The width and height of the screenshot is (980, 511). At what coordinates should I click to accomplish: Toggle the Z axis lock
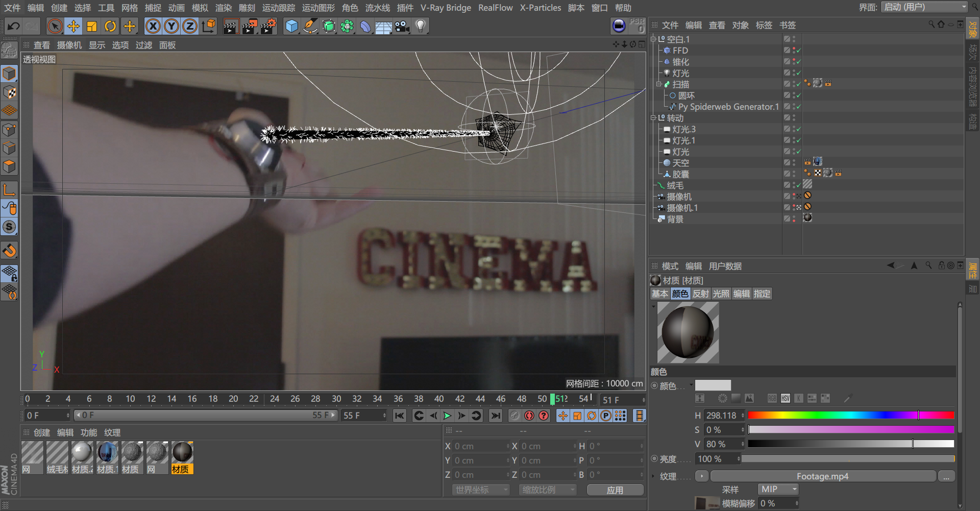[x=190, y=26]
